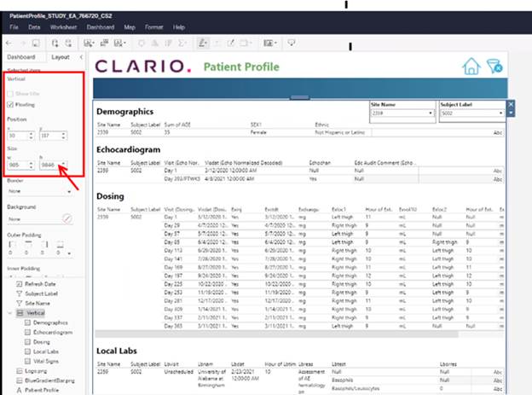Click the Position y stepper arrows
The width and height of the screenshot is (532, 395).
(x=63, y=136)
